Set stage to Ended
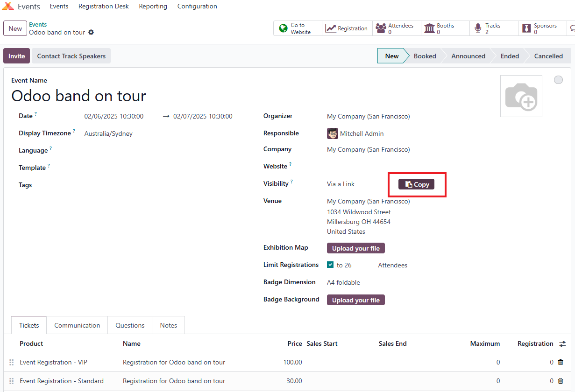This screenshot has height=392, width=575. pyautogui.click(x=510, y=56)
